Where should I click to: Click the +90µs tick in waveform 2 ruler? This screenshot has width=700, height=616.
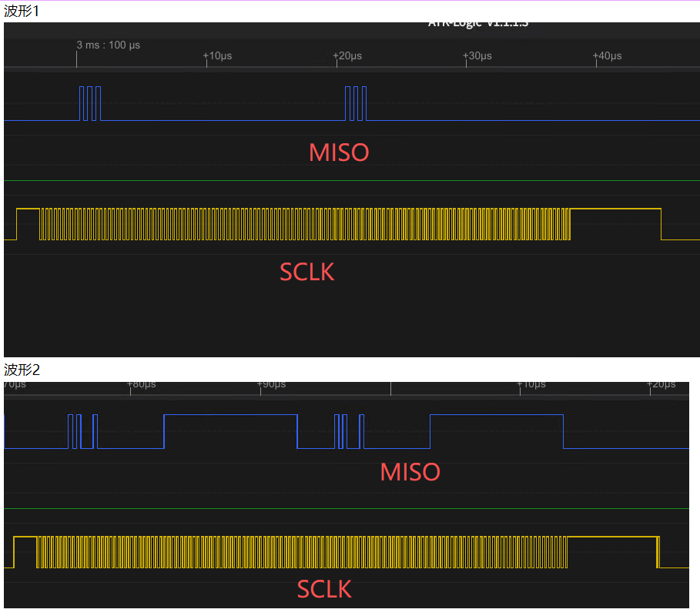coord(271,384)
